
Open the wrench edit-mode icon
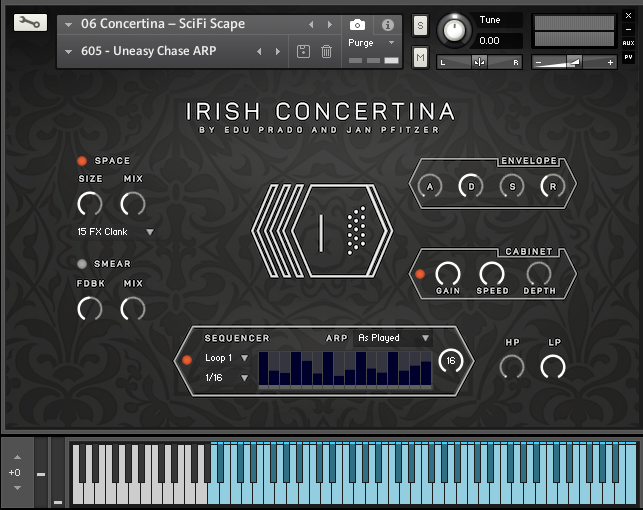point(30,22)
